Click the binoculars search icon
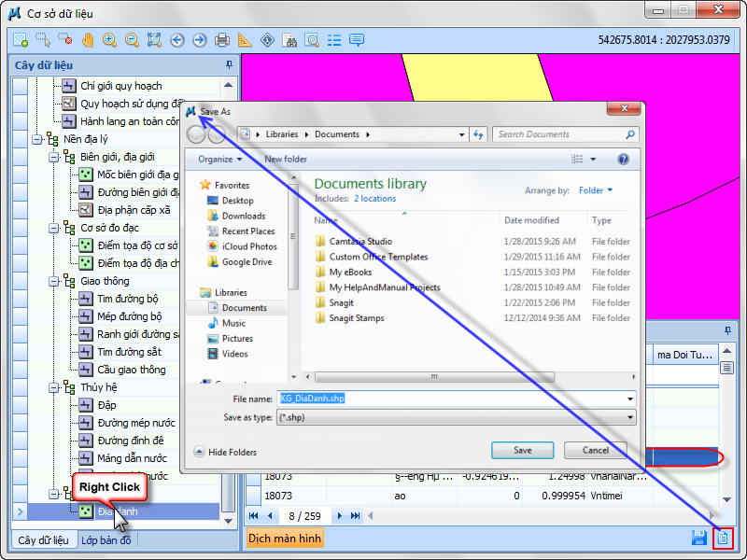Image resolution: width=747 pixels, height=560 pixels. click(x=289, y=40)
